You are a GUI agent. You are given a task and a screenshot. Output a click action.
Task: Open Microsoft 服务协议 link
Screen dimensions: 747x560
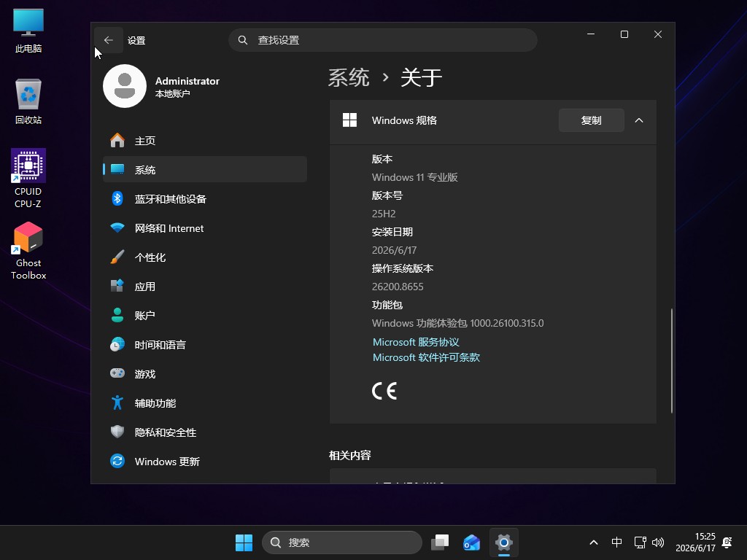[416, 342]
